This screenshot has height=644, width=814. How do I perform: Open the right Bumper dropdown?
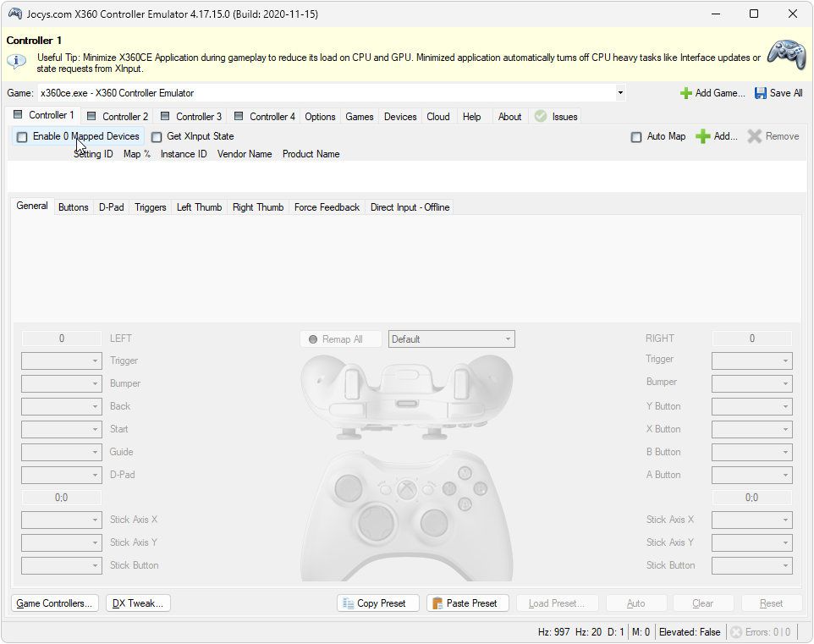752,384
